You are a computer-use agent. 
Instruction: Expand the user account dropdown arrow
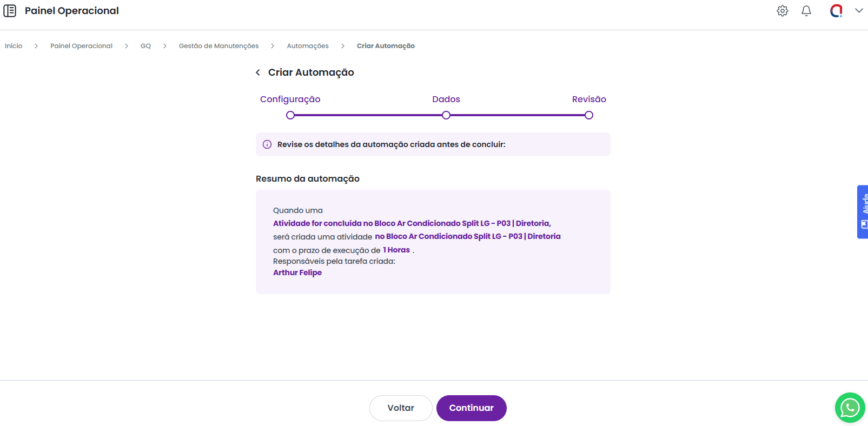coord(858,11)
